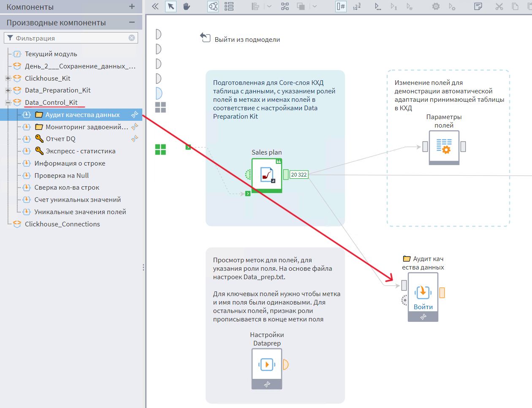Image resolution: width=532 pixels, height=408 pixels.
Task: Select the Sales plan node icon
Action: tap(267, 174)
